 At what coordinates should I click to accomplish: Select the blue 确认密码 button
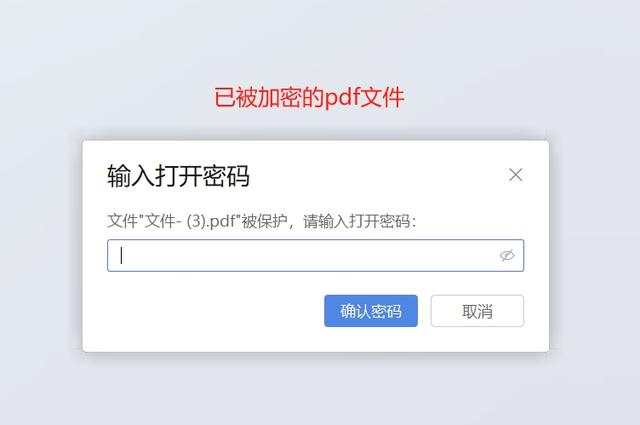pyautogui.click(x=371, y=311)
